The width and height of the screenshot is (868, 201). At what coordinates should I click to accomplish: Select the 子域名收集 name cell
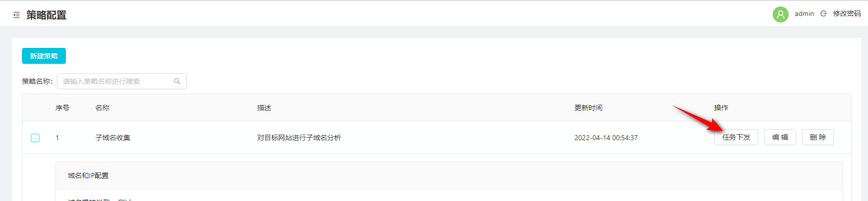click(x=113, y=138)
